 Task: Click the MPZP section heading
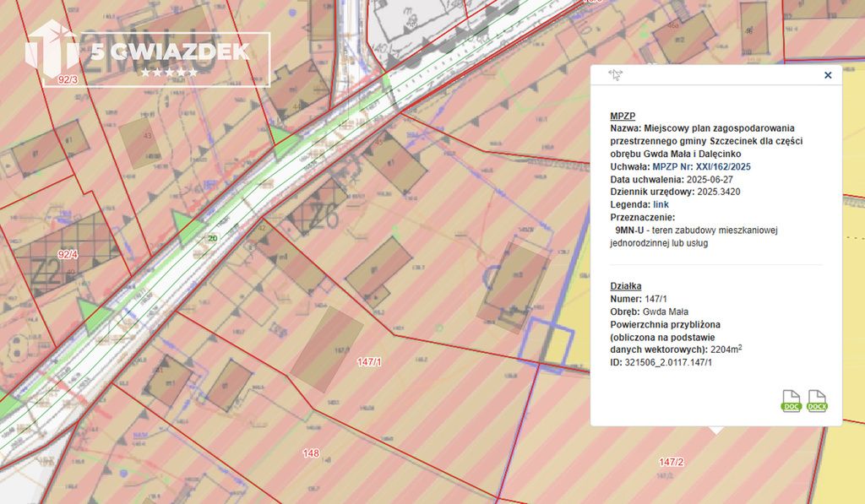[623, 116]
